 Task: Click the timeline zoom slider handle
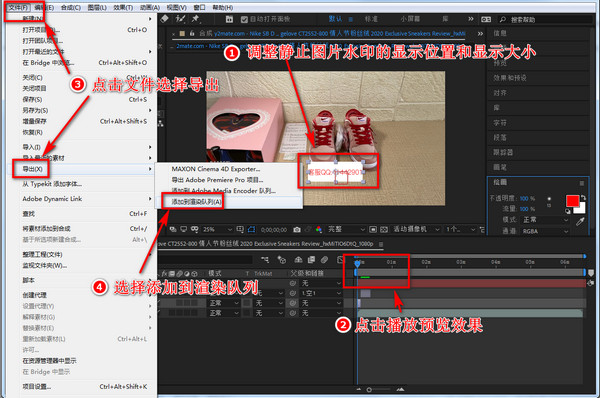(369, 390)
